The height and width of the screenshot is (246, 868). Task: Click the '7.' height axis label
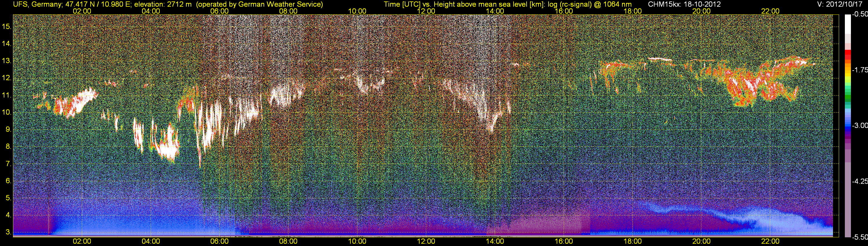pyautogui.click(x=8, y=164)
